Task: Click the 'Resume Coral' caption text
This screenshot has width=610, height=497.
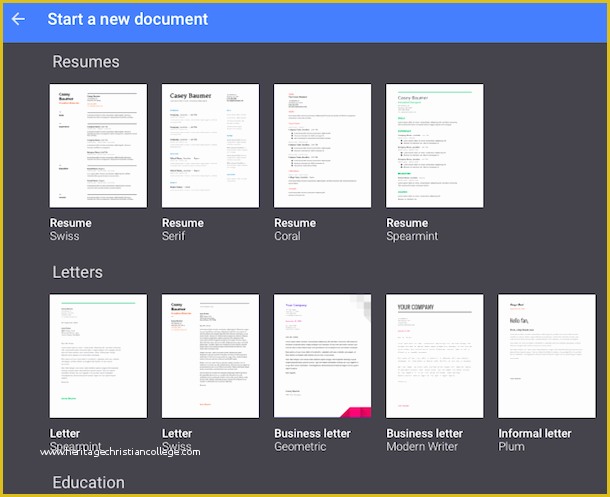Action: click(295, 229)
